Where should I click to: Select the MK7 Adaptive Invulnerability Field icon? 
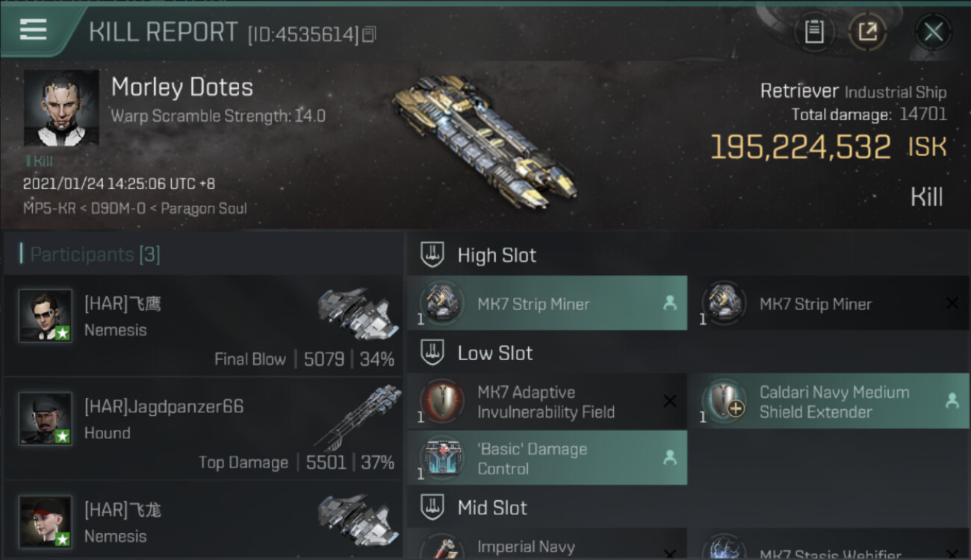coord(441,402)
